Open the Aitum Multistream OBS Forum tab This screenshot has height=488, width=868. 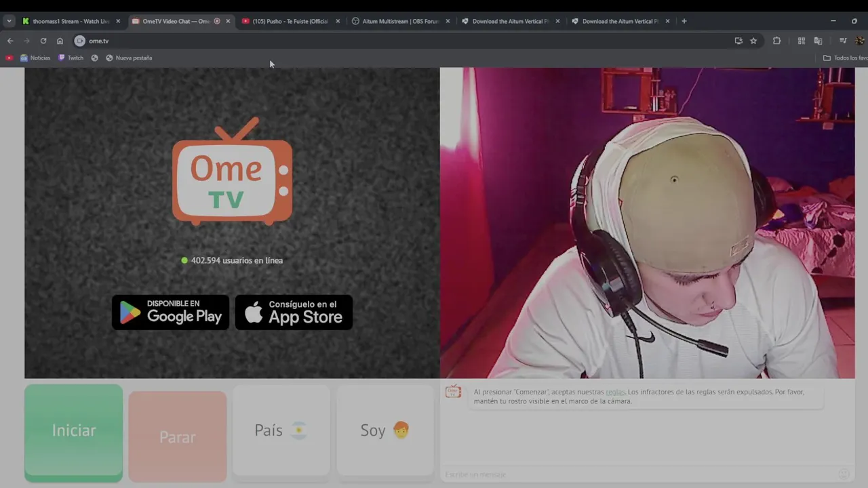click(x=400, y=21)
